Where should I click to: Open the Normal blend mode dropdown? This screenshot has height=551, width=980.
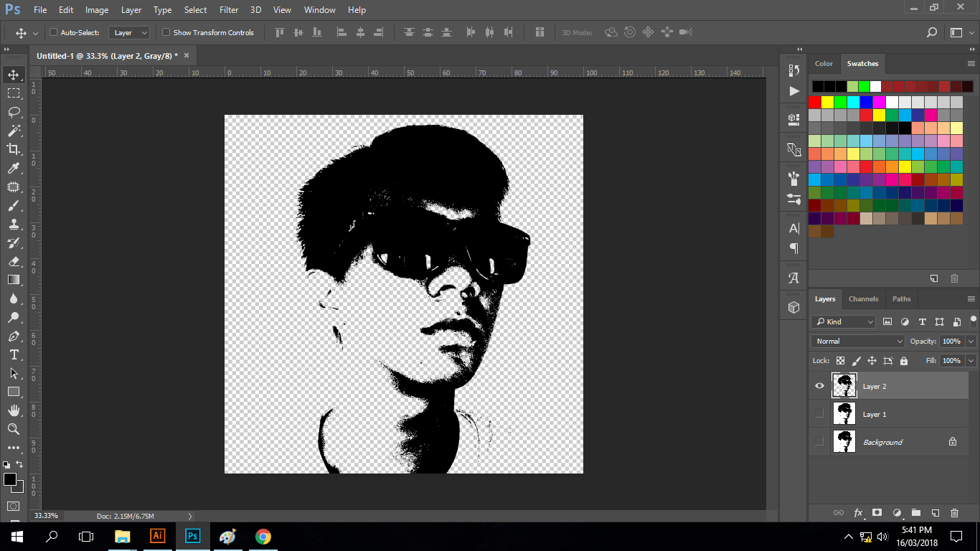(x=858, y=342)
